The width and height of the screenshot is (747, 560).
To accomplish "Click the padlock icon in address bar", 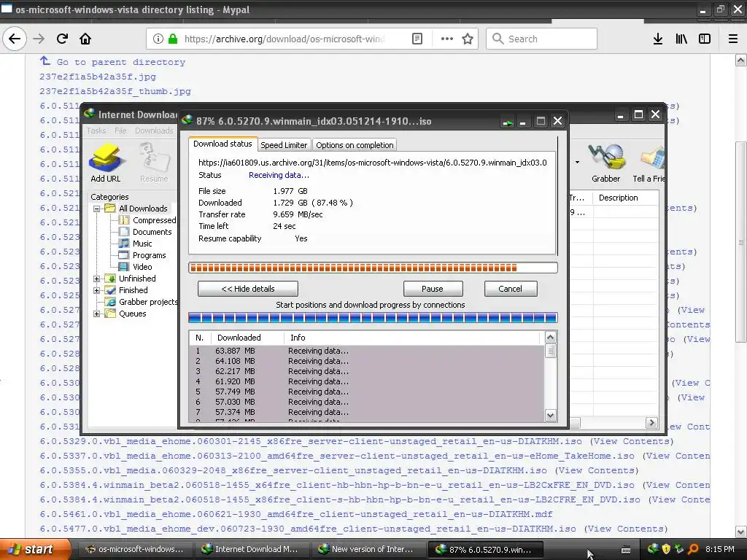I will point(173,39).
